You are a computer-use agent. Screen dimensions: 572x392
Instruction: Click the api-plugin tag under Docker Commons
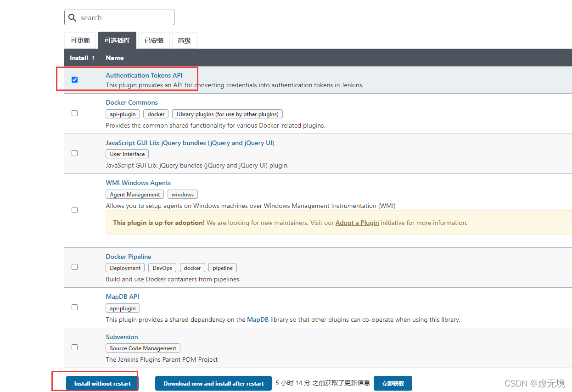pos(123,114)
